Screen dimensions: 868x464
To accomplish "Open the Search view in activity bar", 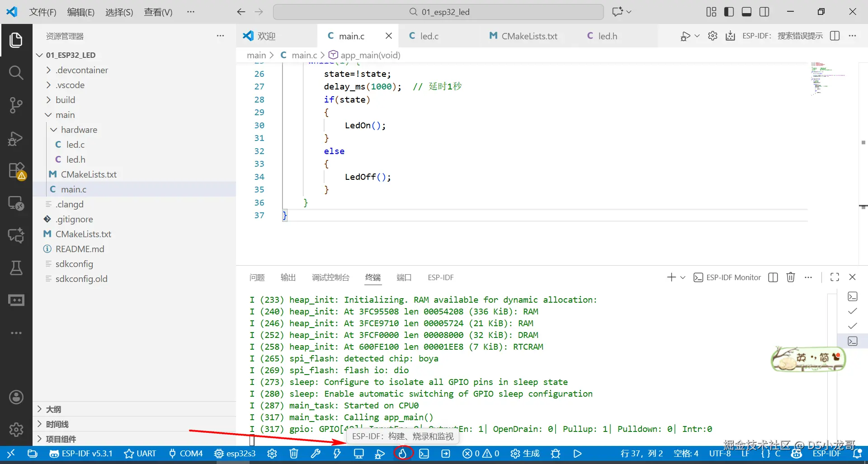I will pyautogui.click(x=16, y=72).
